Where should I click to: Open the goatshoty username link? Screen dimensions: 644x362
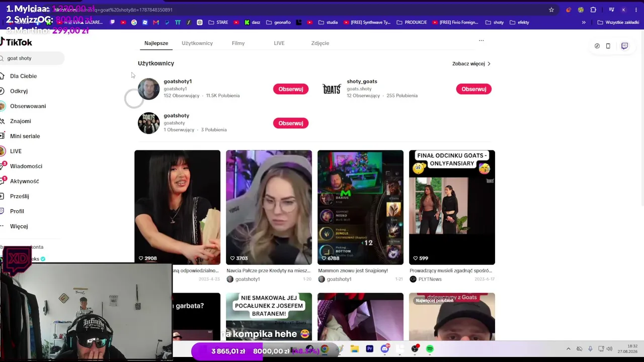point(176,116)
